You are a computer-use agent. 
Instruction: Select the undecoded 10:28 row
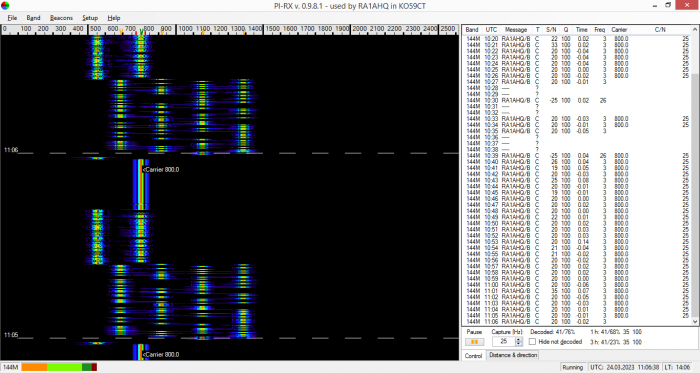(x=577, y=88)
